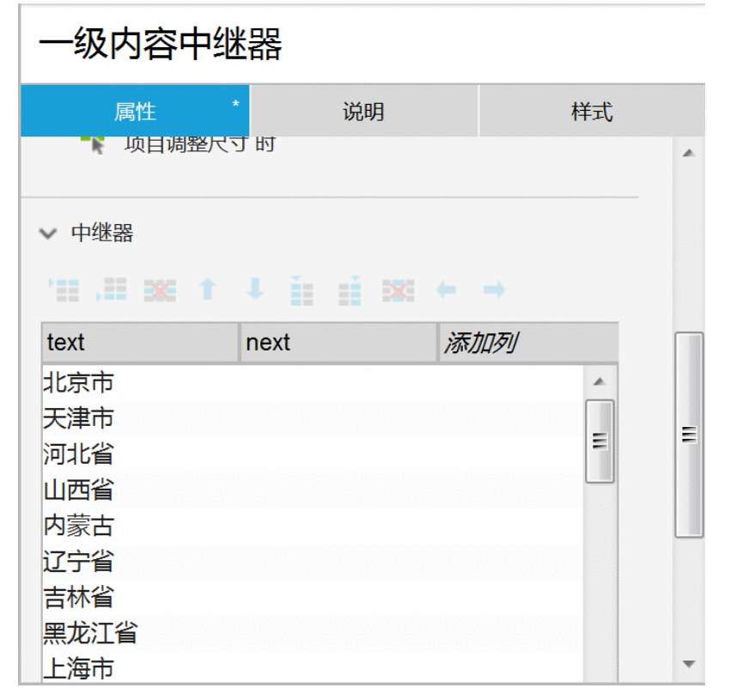The height and width of the screenshot is (700, 755).
Task: Click the insert row below icon
Action: coord(112,290)
